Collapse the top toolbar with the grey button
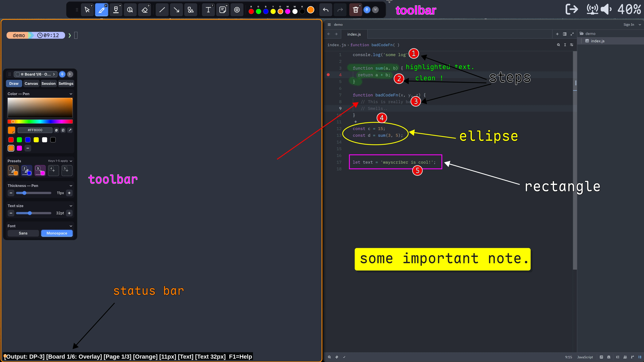The width and height of the screenshot is (644, 362). pyautogui.click(x=376, y=10)
